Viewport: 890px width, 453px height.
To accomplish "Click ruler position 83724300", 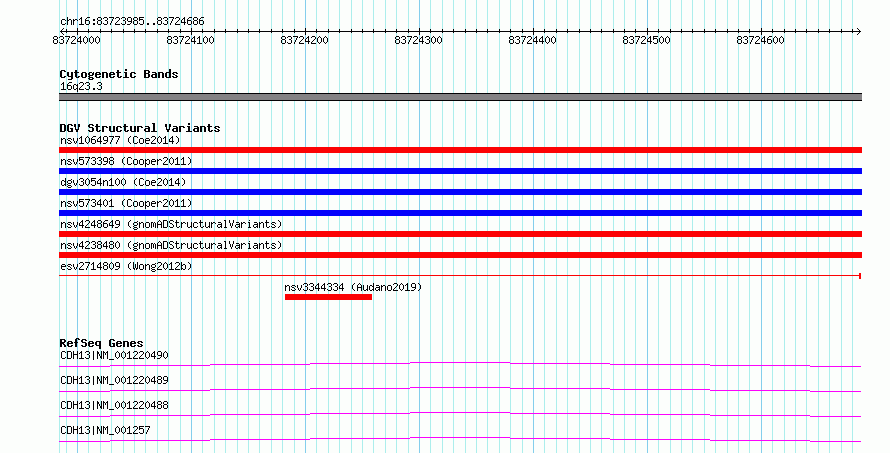I will tap(419, 40).
